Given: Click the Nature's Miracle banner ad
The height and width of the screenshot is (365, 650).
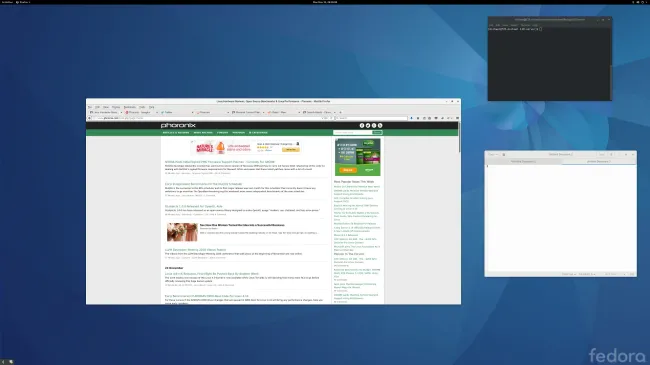Looking at the screenshot, I should pyautogui.click(x=247, y=147).
